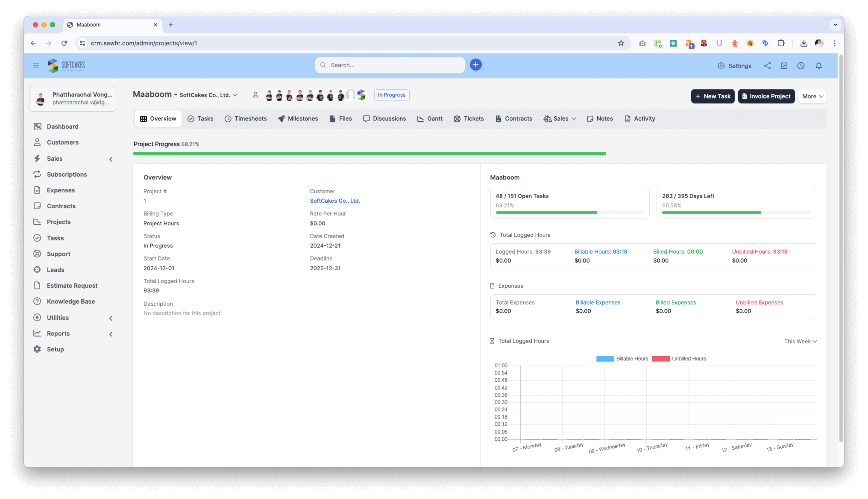
Task: Click the SoftCakes logo member avatar
Action: coord(361,95)
